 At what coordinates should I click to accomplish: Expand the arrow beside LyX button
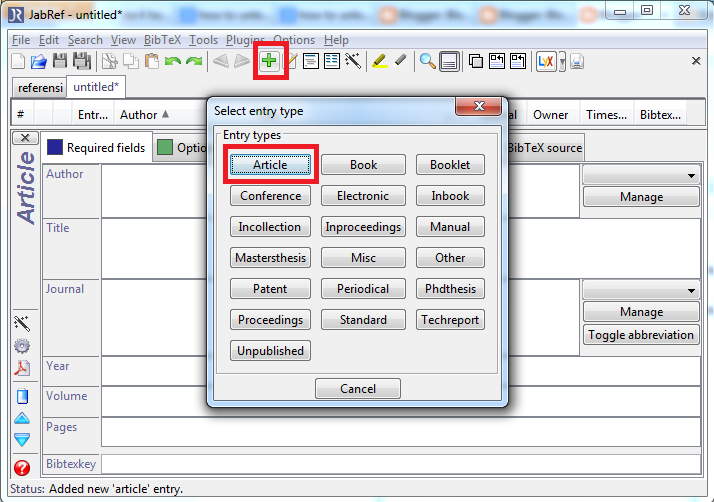click(562, 61)
